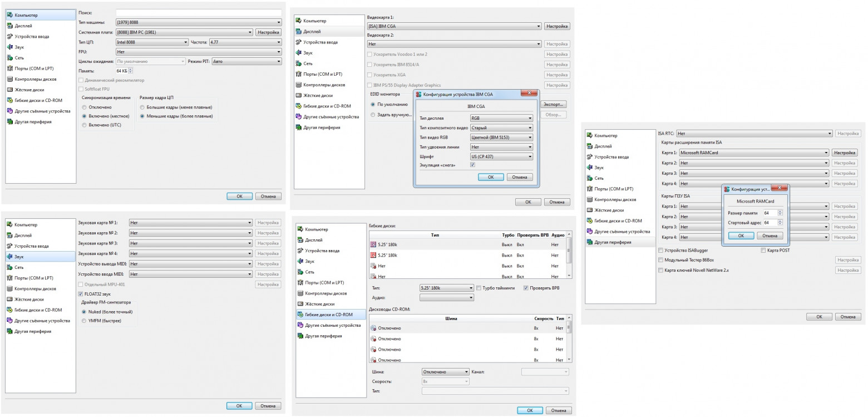The height and width of the screenshot is (417, 868).
Task: Select the YMFM (быстрее) radio button
Action: (x=84, y=321)
